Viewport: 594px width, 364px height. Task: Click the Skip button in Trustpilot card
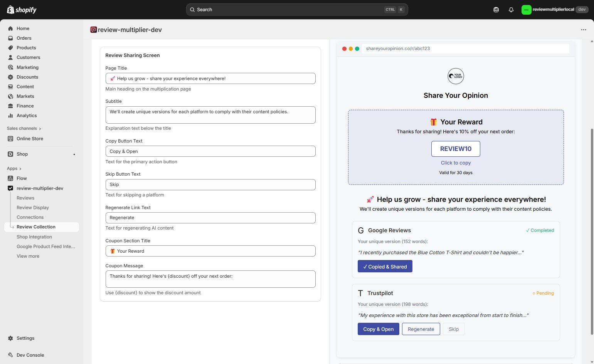[x=454, y=329]
